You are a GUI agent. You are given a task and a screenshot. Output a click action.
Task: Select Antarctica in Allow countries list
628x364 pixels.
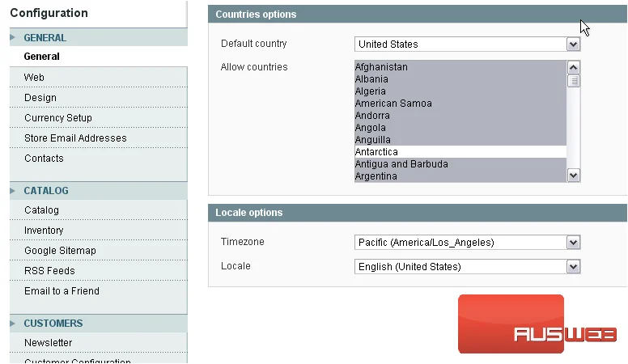460,152
